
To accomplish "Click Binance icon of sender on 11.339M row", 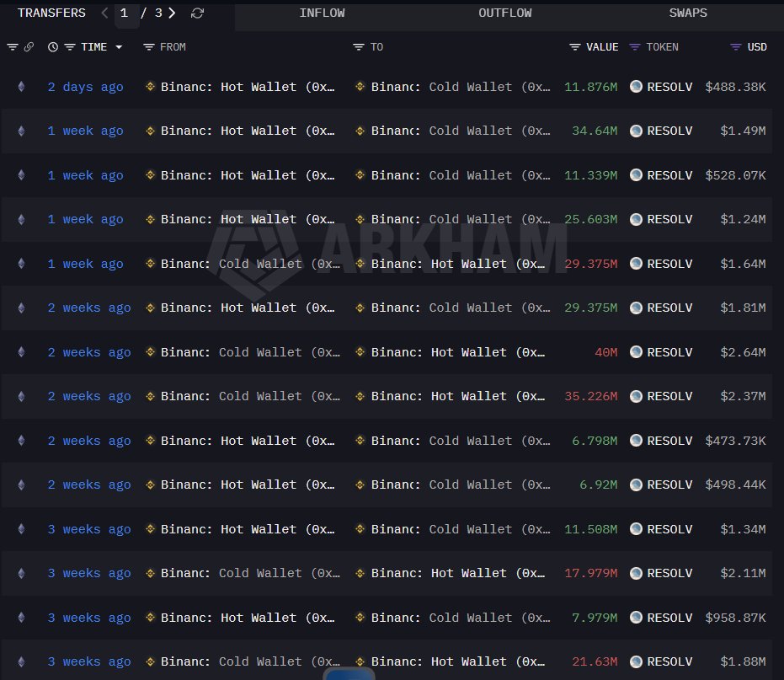I will [x=150, y=175].
